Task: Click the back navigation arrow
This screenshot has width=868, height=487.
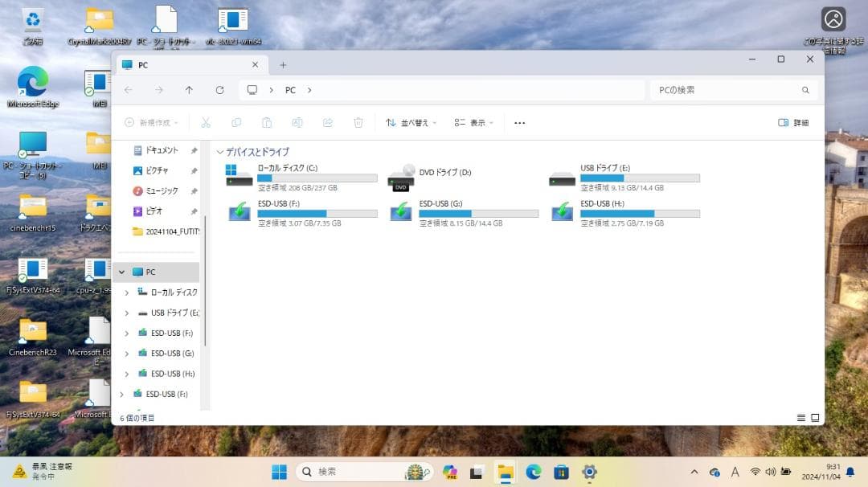Action: tap(129, 90)
